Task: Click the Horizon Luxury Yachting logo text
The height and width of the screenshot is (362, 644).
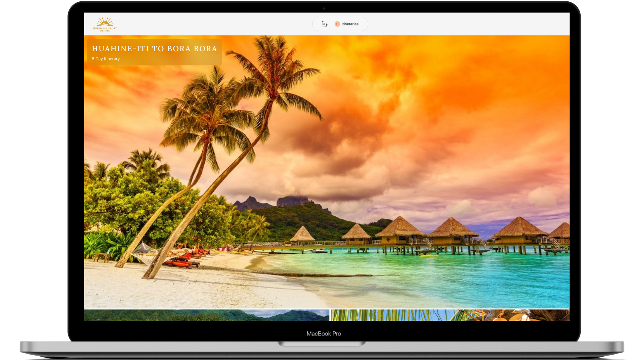Action: click(x=105, y=29)
